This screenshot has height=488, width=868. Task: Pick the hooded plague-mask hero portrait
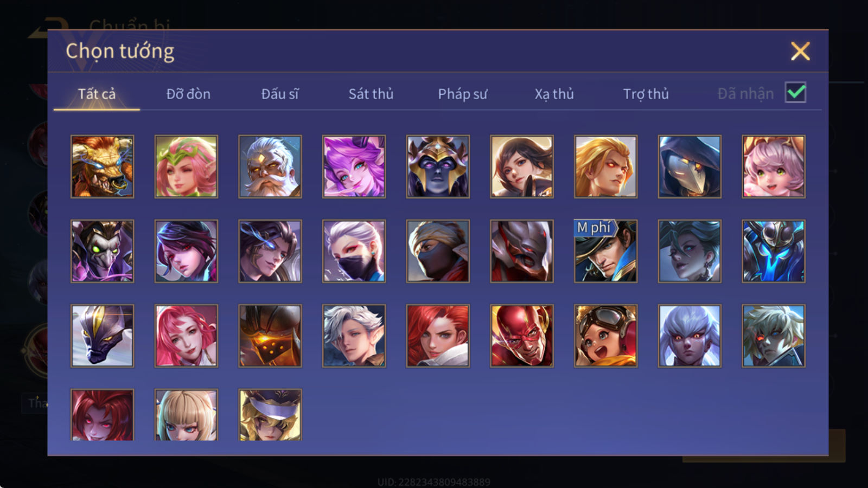[690, 166]
